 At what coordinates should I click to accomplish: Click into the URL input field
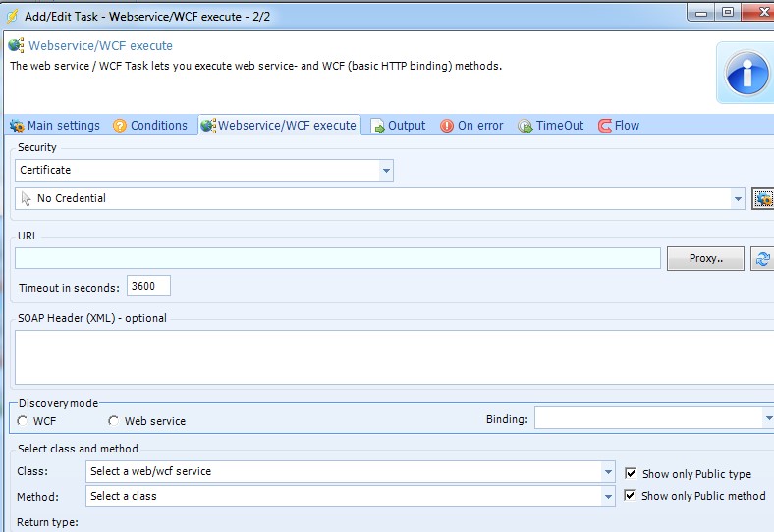click(337, 259)
